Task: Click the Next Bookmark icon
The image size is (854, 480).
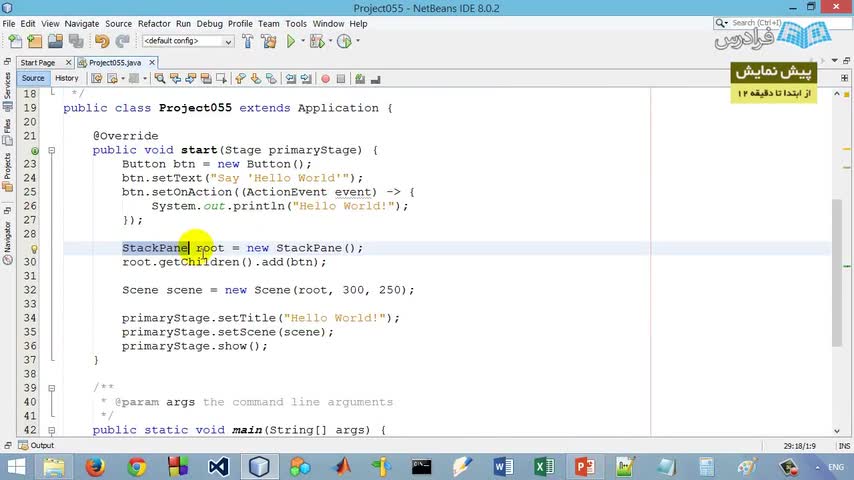Action: pyautogui.click(x=255, y=79)
